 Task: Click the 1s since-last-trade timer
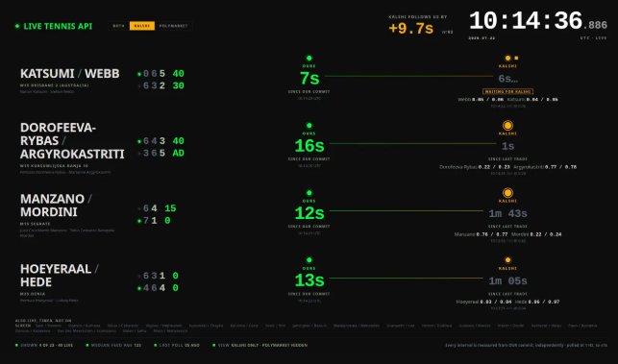pos(508,146)
